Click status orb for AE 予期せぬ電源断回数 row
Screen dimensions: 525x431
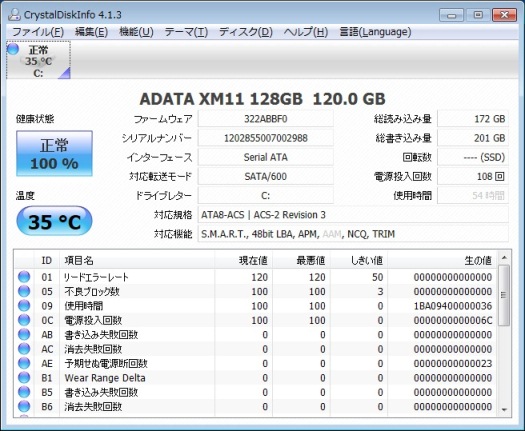tap(24, 363)
